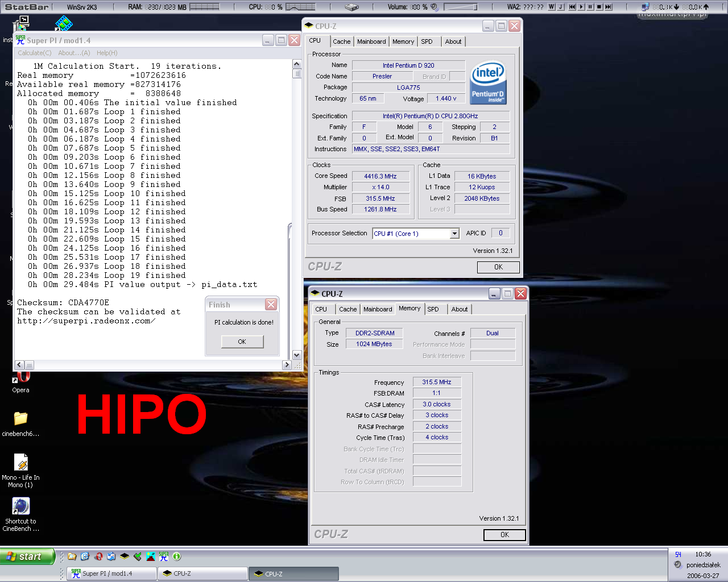Click the Super PI horizontal scrollbar left arrow
728x582 pixels.
[20, 365]
